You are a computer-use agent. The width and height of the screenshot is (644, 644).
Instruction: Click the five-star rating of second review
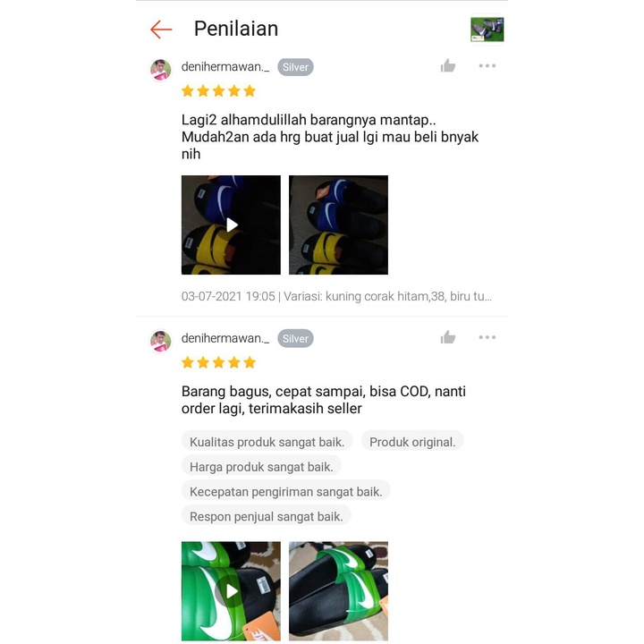(218, 362)
